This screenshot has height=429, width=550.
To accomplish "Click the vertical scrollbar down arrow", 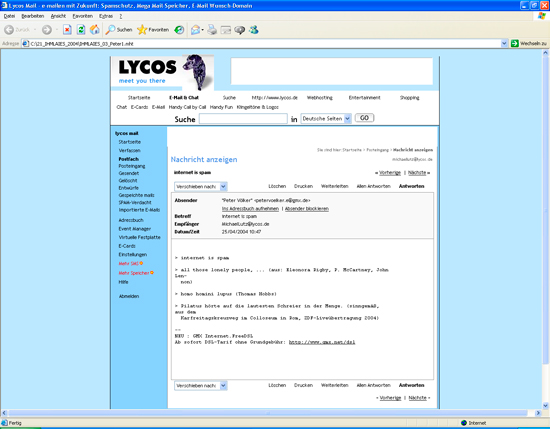I will [x=545, y=405].
